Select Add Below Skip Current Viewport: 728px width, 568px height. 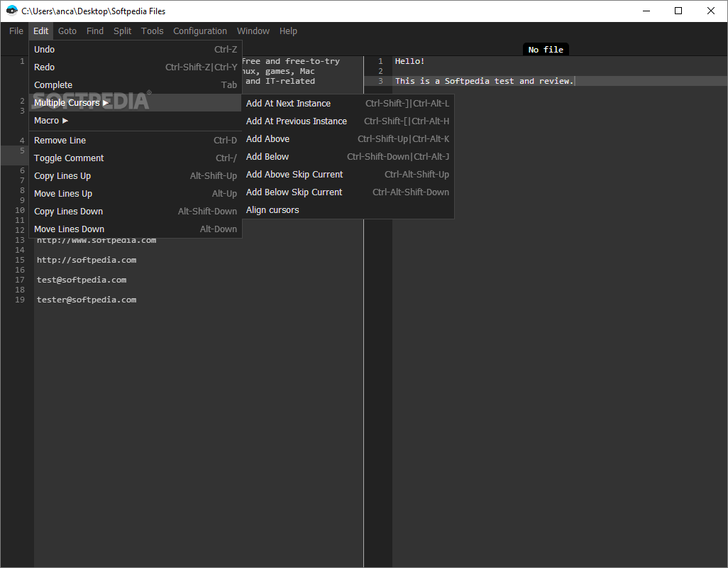click(348, 192)
